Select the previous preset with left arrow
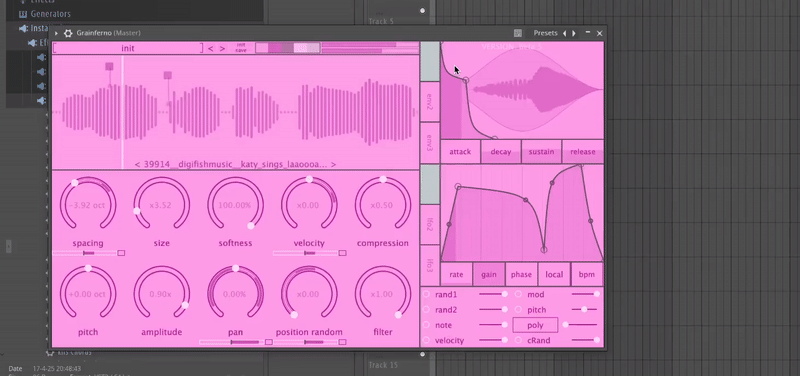Screen dimensions: 800x376 (564, 33)
